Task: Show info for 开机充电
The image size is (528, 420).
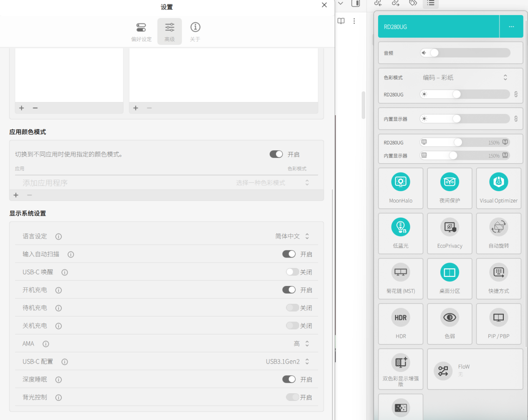Action: (58, 290)
